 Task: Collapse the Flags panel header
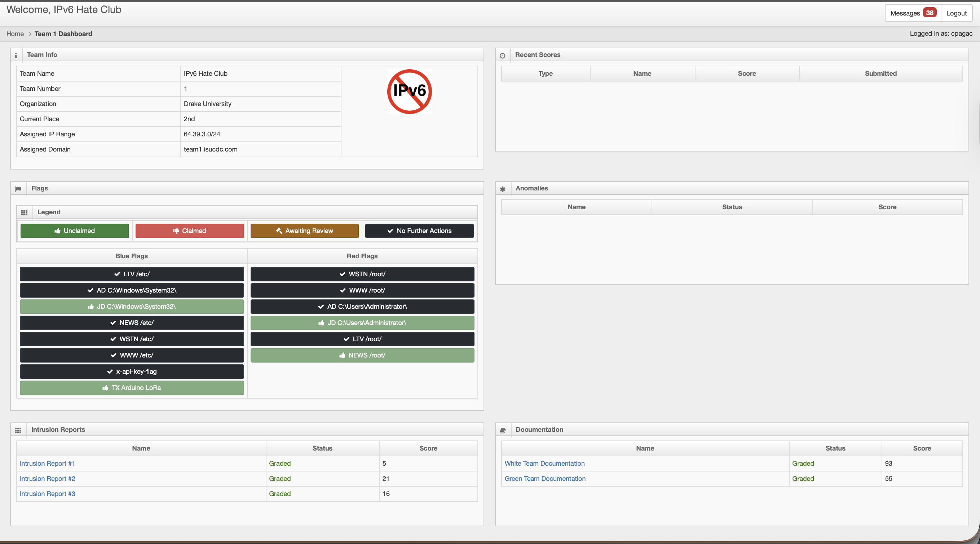(40, 188)
